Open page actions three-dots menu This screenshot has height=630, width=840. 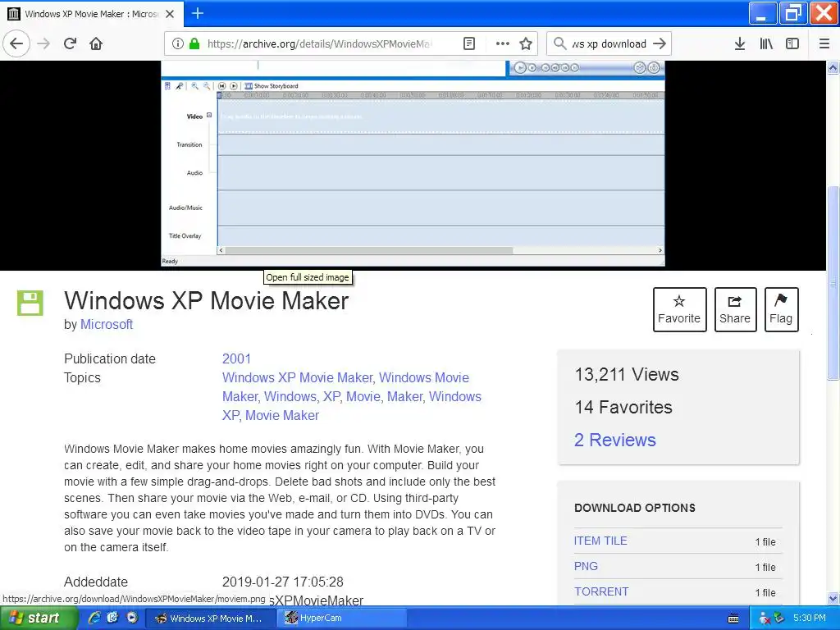503,43
